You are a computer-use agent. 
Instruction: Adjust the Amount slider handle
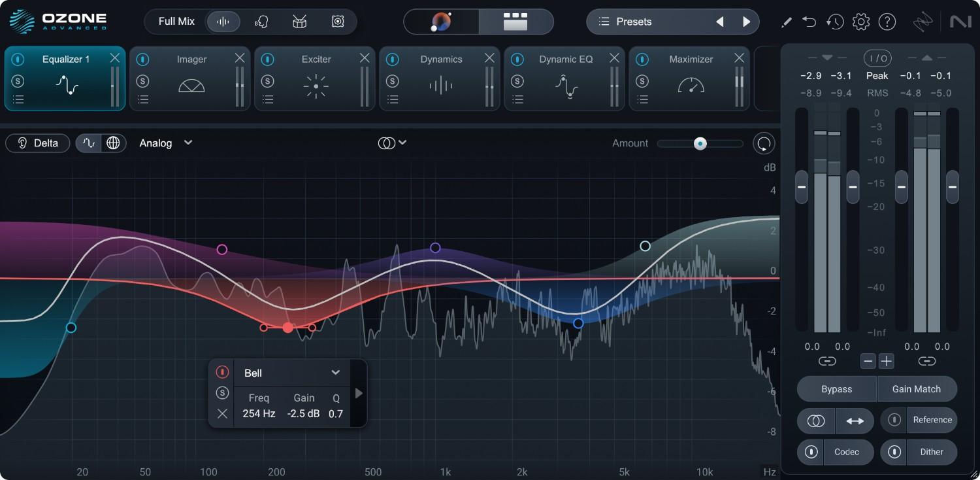700,143
